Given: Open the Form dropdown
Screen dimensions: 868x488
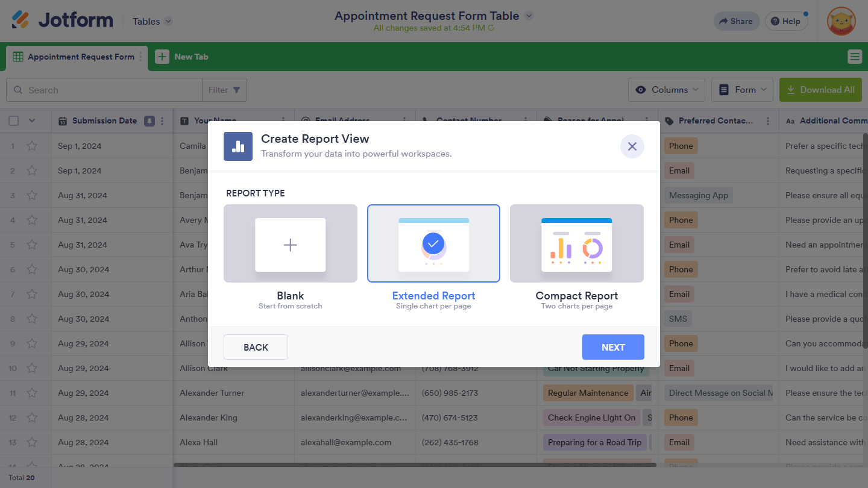Looking at the screenshot, I should click(x=742, y=89).
